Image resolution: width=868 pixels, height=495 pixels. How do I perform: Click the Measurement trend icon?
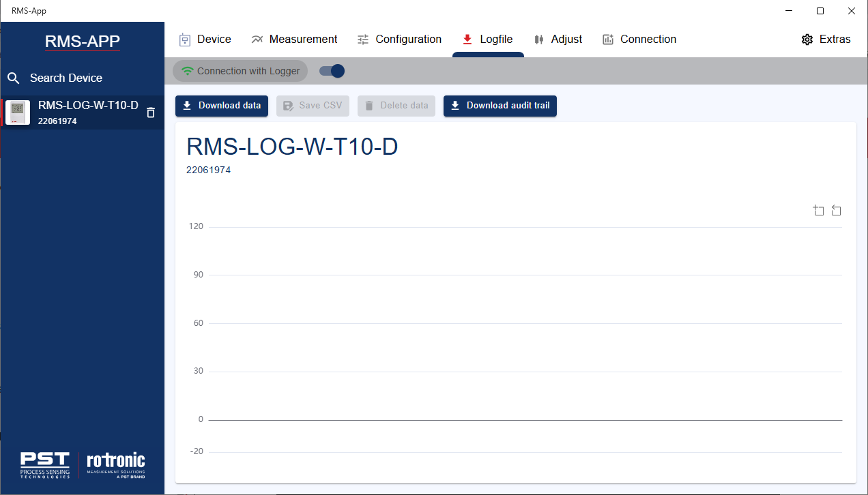coord(257,40)
